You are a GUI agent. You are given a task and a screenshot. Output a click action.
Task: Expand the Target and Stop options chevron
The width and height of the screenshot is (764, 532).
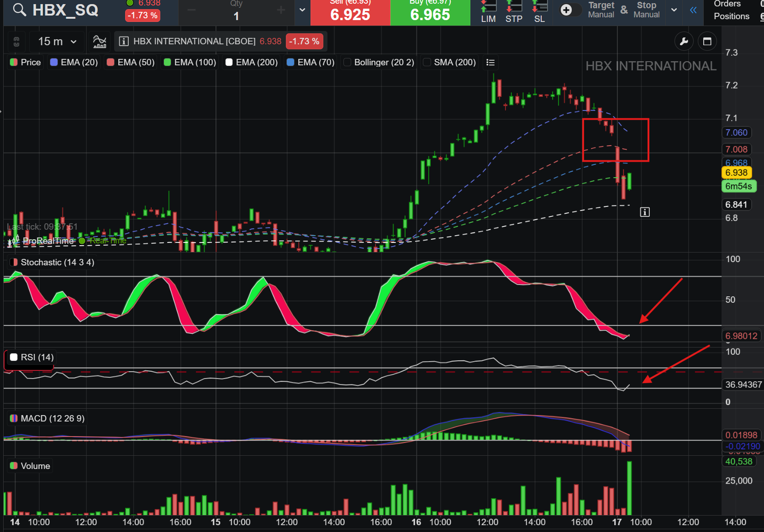(674, 10)
